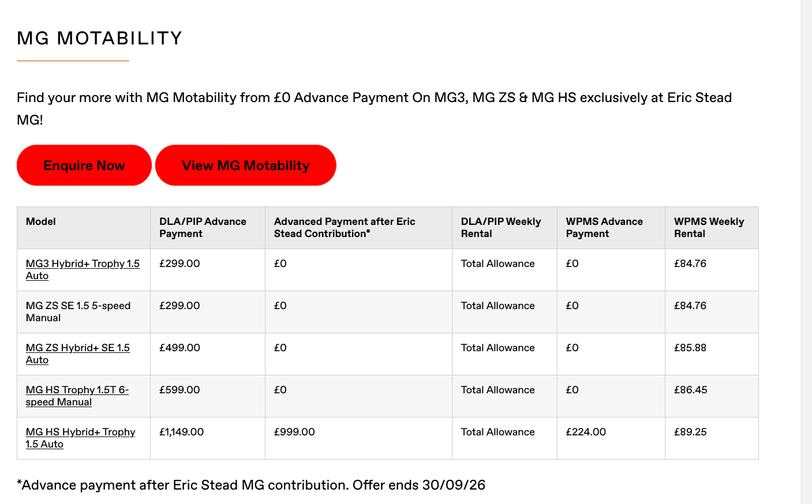
Task: Open MG3 Hybrid+ Trophy 1.5 Auto link
Action: coord(83,269)
